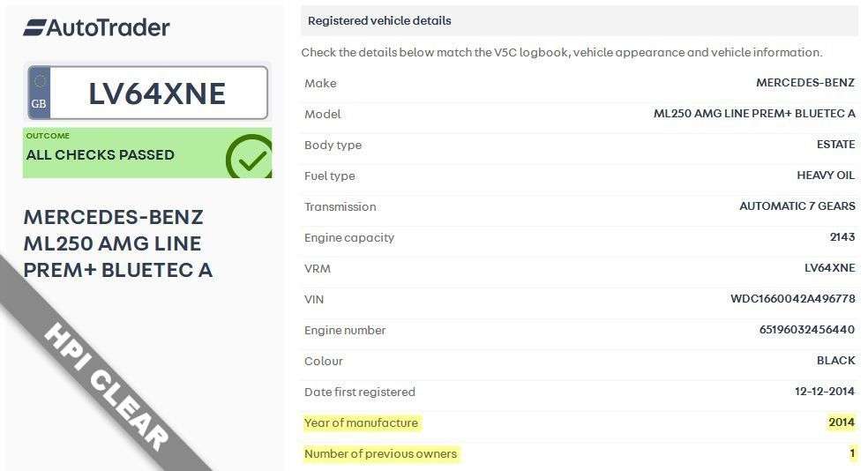This screenshot has height=471, width=868.
Task: Click the Make value MERCEDES-BENZ
Action: tap(804, 83)
